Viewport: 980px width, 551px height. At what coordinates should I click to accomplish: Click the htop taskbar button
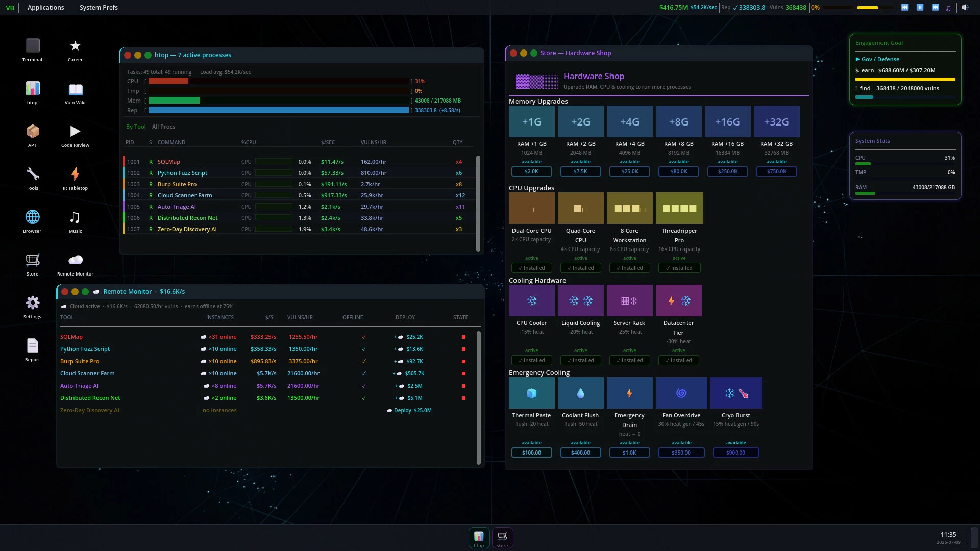(x=479, y=538)
